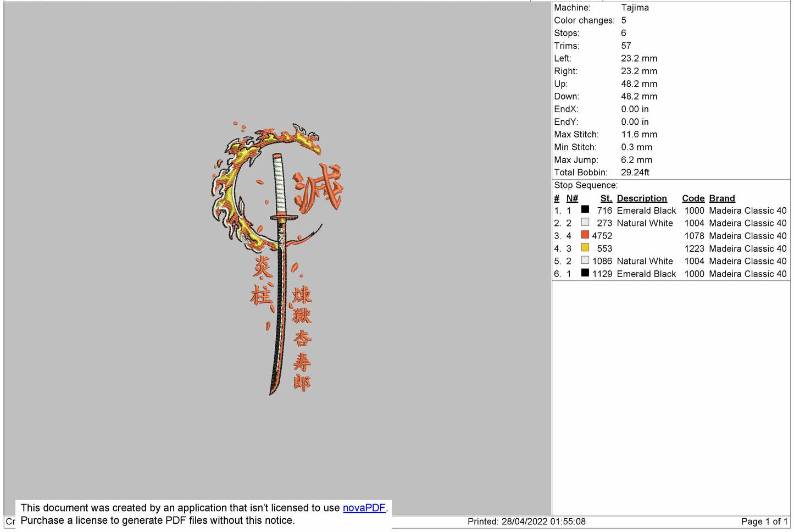Screen dimensions: 794x532
Task: Click the Code column header
Action: (693, 198)
